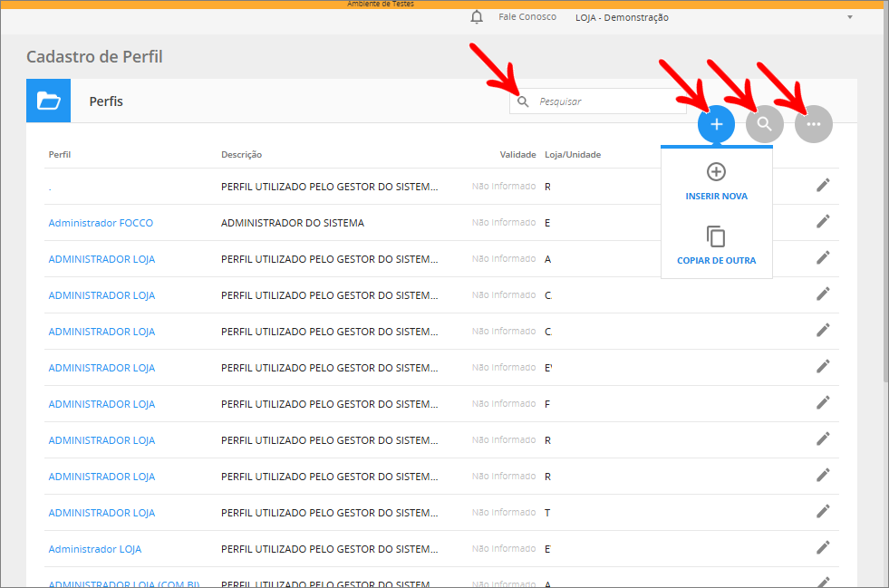Open the Administrador FOCCO profile link
This screenshot has width=889, height=588.
click(x=101, y=223)
